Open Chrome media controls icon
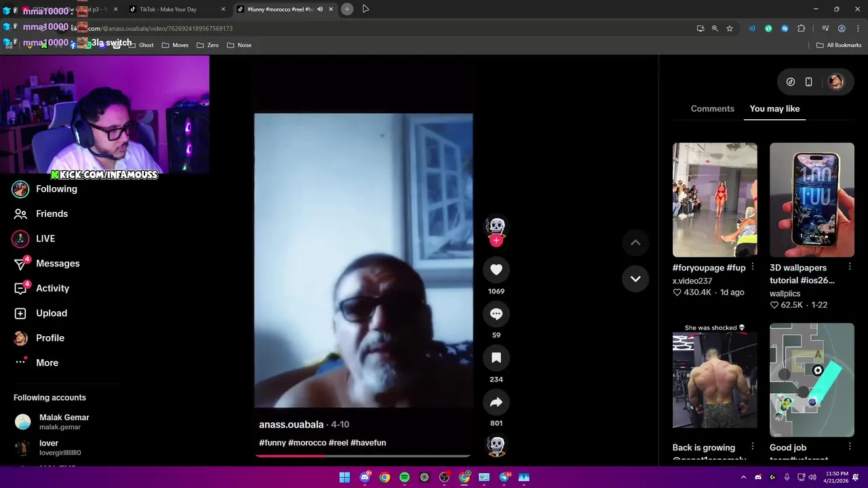The image size is (868, 488). pos(825,28)
